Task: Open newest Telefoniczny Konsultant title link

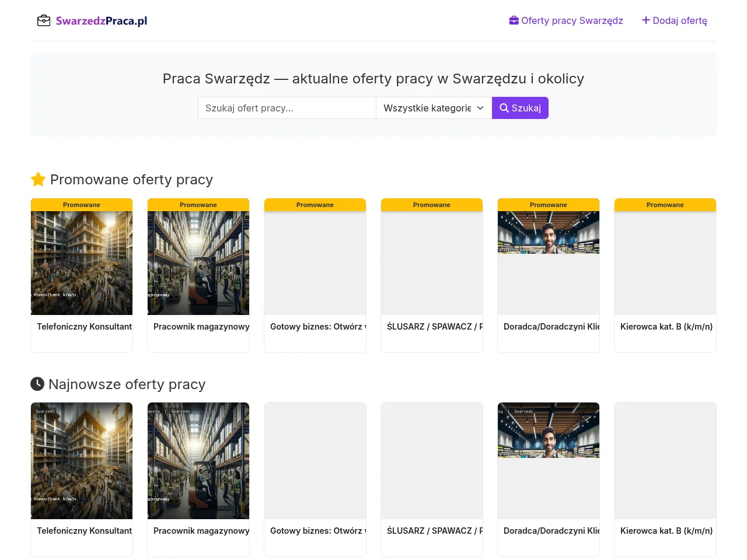Action: point(85,531)
